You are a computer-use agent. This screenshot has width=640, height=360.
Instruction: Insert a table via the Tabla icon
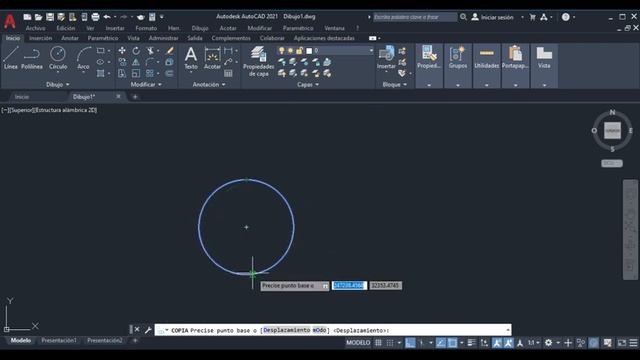click(228, 73)
